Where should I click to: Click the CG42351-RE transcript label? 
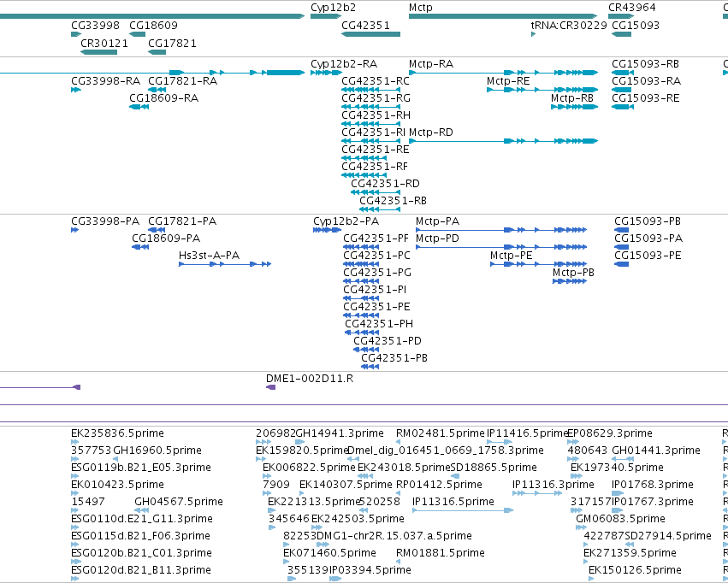tap(376, 150)
